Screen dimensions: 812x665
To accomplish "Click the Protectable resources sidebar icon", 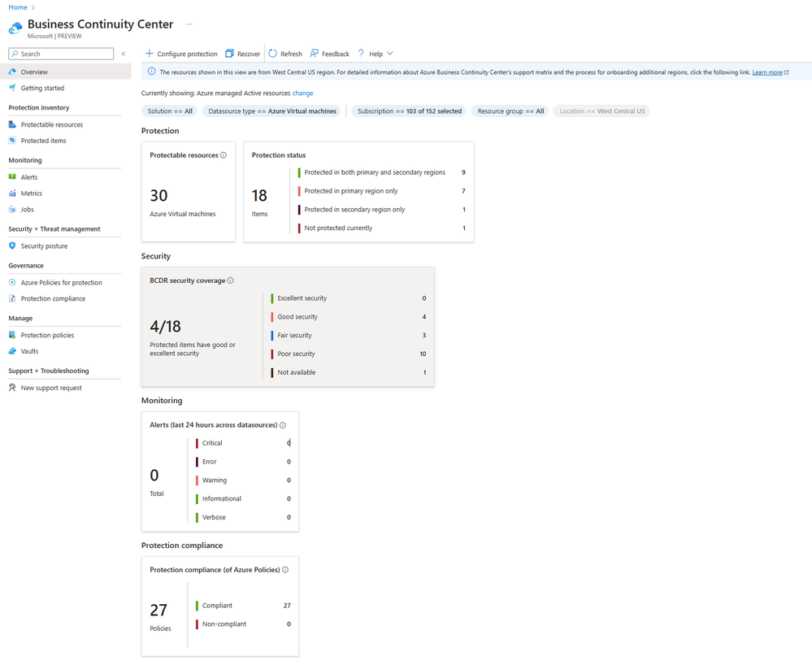I will 12,124.
